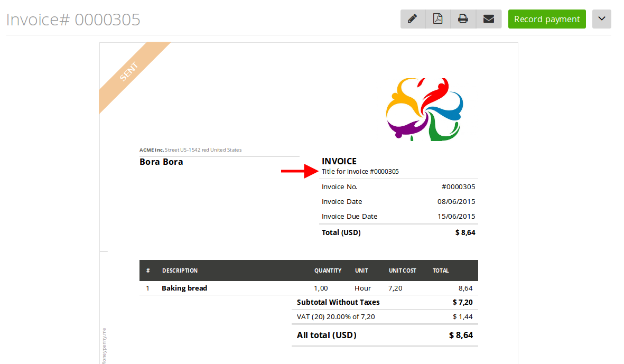The height and width of the screenshot is (364, 624).
Task: Click invoice number value #0000305
Action: (459, 187)
